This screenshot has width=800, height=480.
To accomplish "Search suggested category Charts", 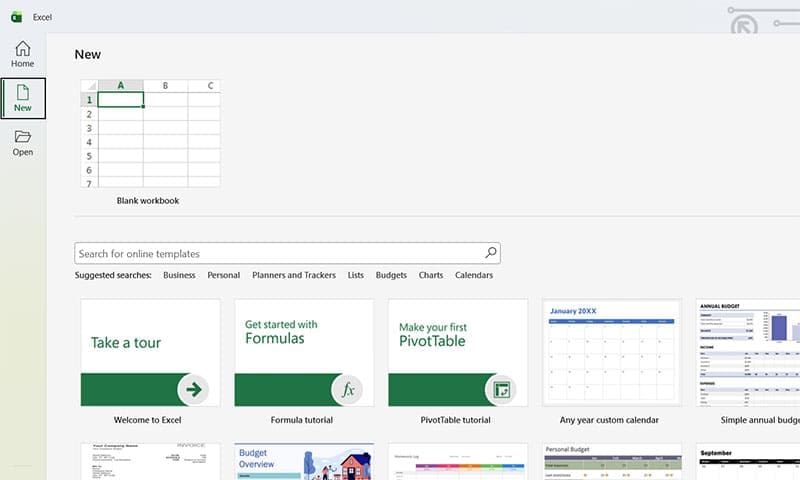I will click(x=431, y=275).
